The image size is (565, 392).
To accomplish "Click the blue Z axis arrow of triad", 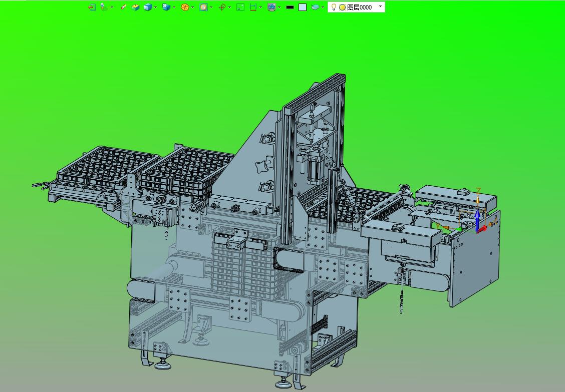I will (x=477, y=220).
